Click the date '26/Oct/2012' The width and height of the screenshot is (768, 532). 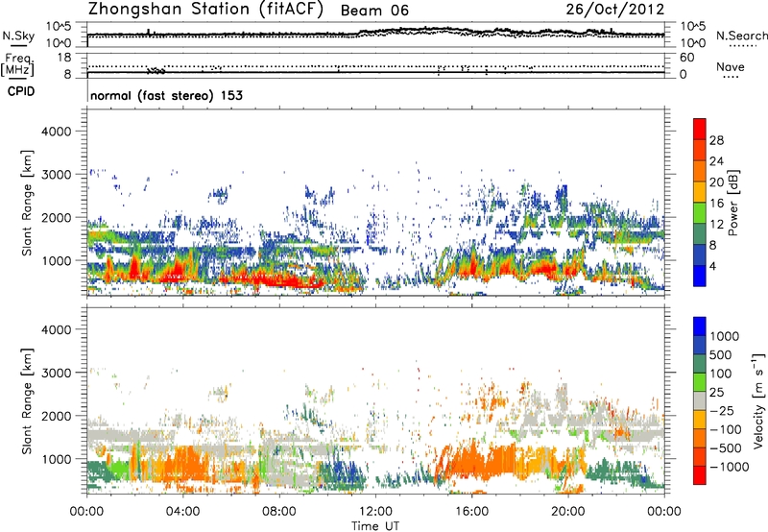[615, 10]
